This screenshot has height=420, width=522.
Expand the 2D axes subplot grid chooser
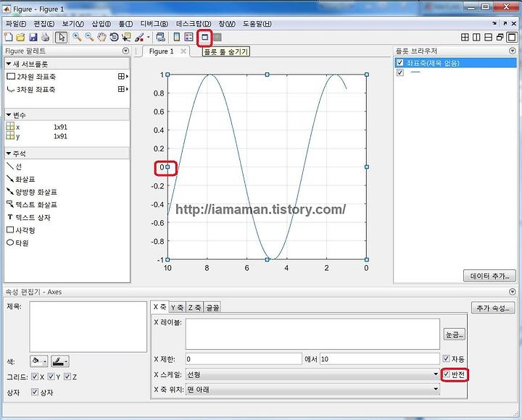pos(123,77)
